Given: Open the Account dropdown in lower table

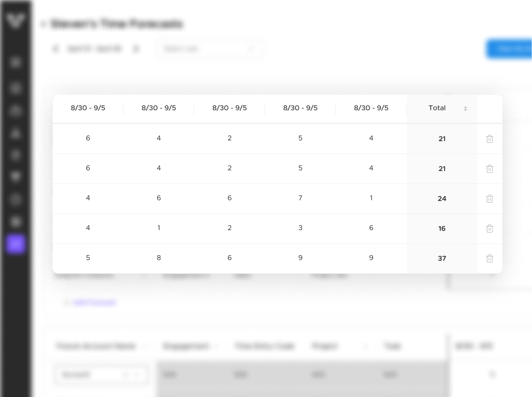Looking at the screenshot, I should point(101,374).
